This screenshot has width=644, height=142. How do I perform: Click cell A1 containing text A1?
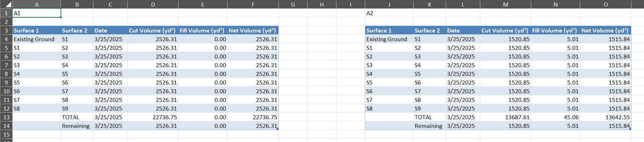pos(37,13)
